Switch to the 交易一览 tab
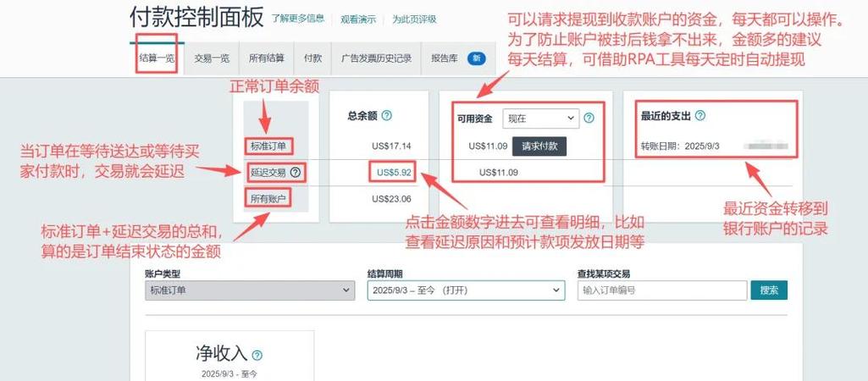This screenshot has height=381, width=868. pos(212,58)
